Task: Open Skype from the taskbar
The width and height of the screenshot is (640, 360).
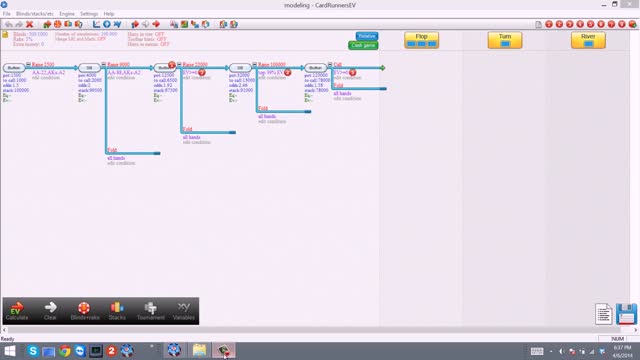Action: (x=33, y=351)
